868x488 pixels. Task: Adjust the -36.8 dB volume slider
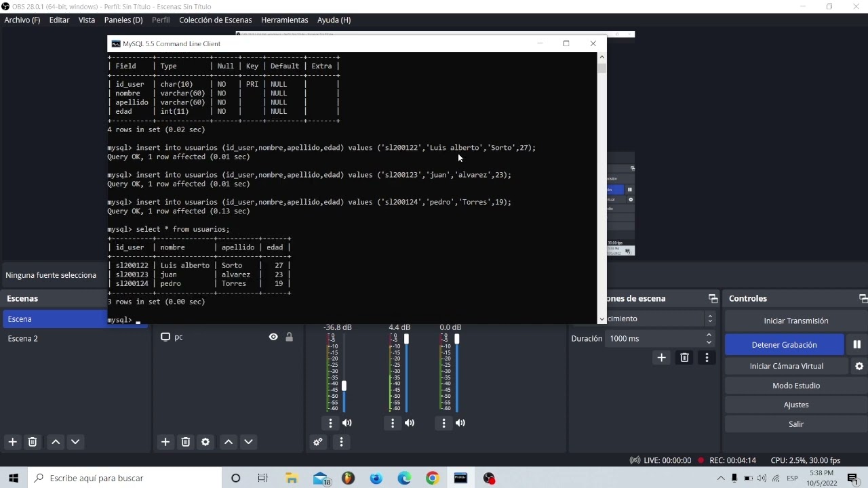[344, 386]
